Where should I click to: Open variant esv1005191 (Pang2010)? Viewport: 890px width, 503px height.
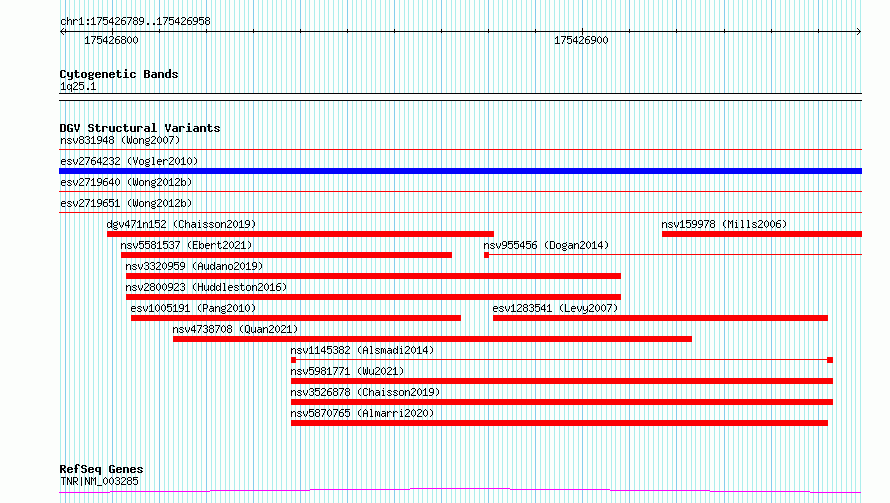point(193,308)
